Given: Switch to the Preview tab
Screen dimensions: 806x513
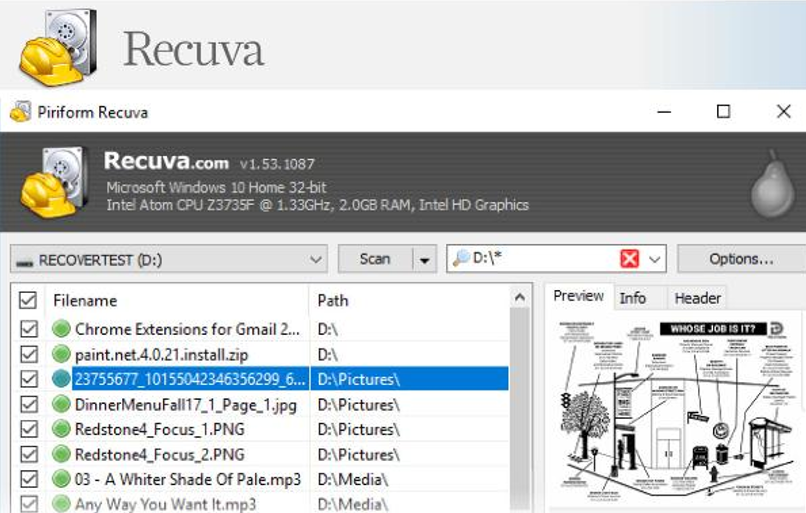Looking at the screenshot, I should point(578,296).
